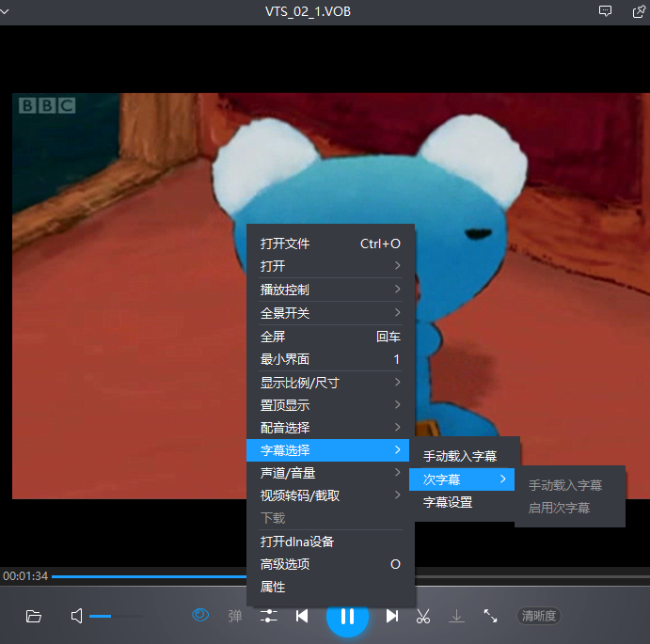
Task: Select 打开dlna设备 menu entry
Action: (330, 542)
